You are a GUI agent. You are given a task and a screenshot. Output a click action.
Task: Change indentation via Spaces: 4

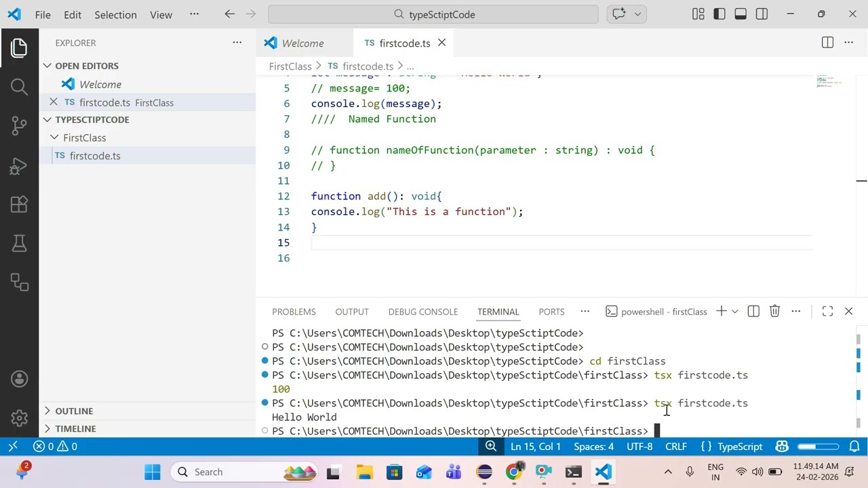pyautogui.click(x=593, y=446)
